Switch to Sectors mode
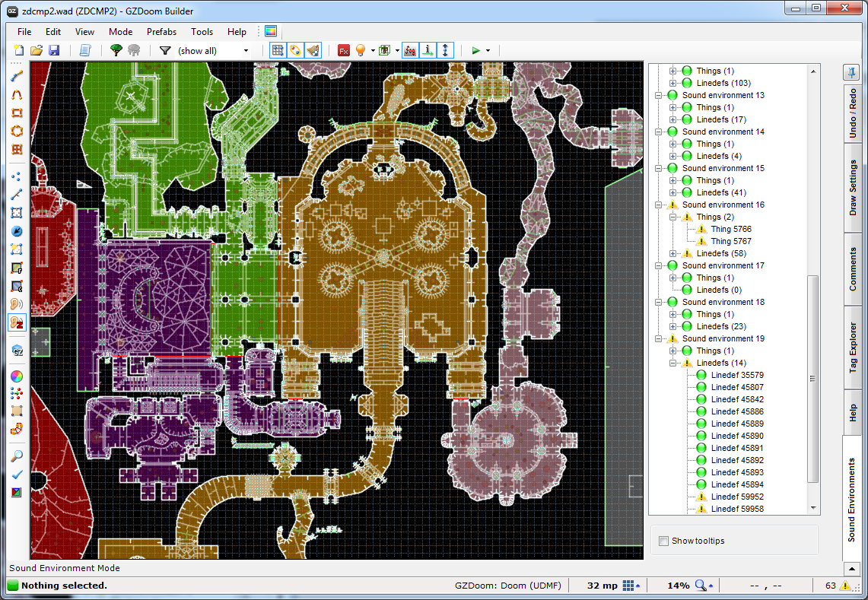The image size is (868, 600). (17, 213)
